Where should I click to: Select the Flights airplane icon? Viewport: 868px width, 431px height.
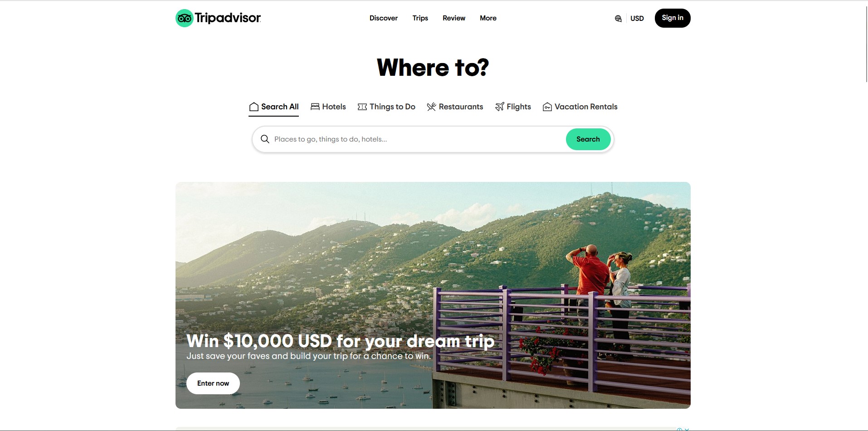pos(499,107)
